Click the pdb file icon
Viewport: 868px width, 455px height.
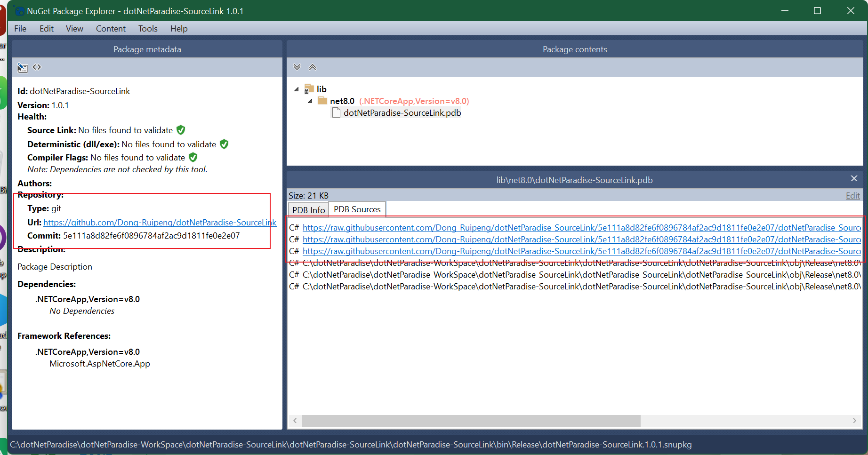(x=336, y=113)
